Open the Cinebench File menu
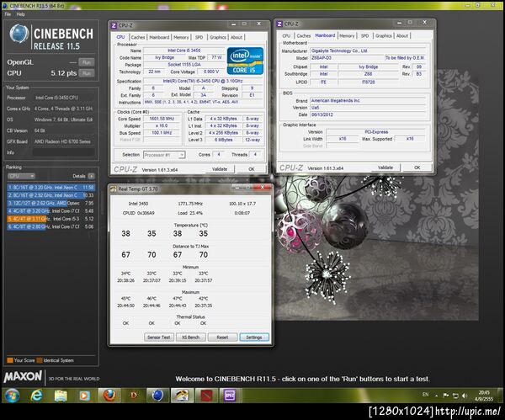 [8, 14]
